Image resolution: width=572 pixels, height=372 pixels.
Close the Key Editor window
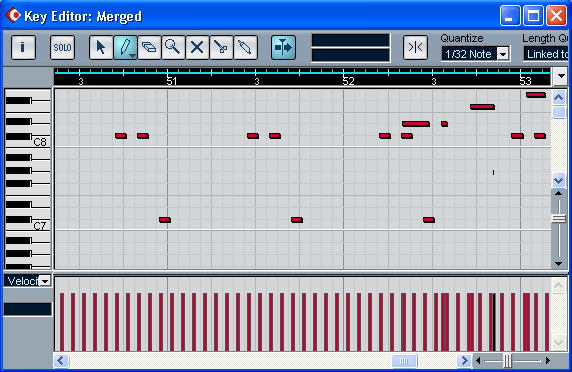tap(557, 16)
